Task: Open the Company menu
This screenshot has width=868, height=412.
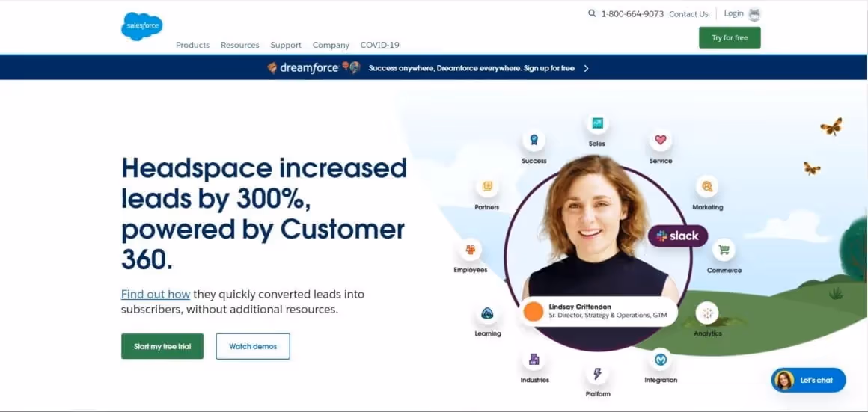Action: [x=331, y=46]
